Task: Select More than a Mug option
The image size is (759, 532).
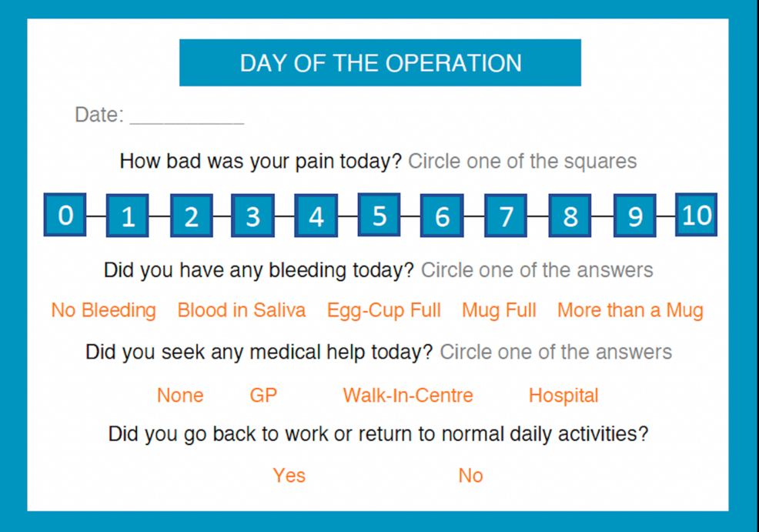Action: (630, 311)
